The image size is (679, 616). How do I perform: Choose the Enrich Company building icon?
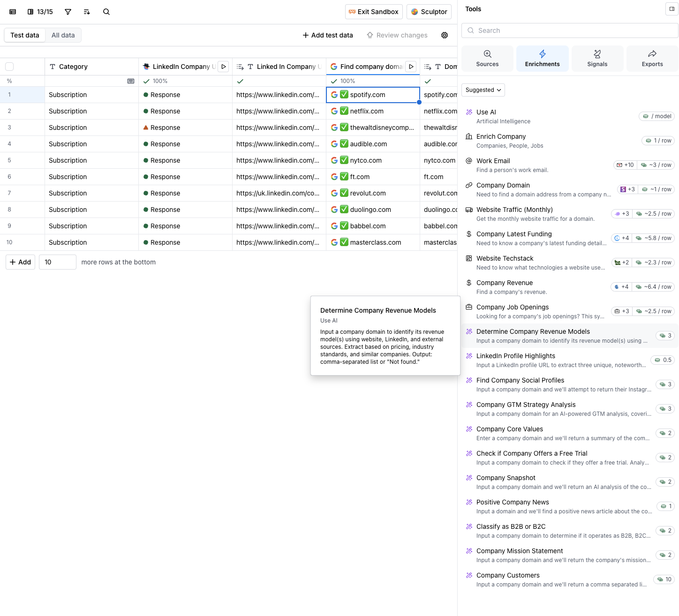(469, 136)
